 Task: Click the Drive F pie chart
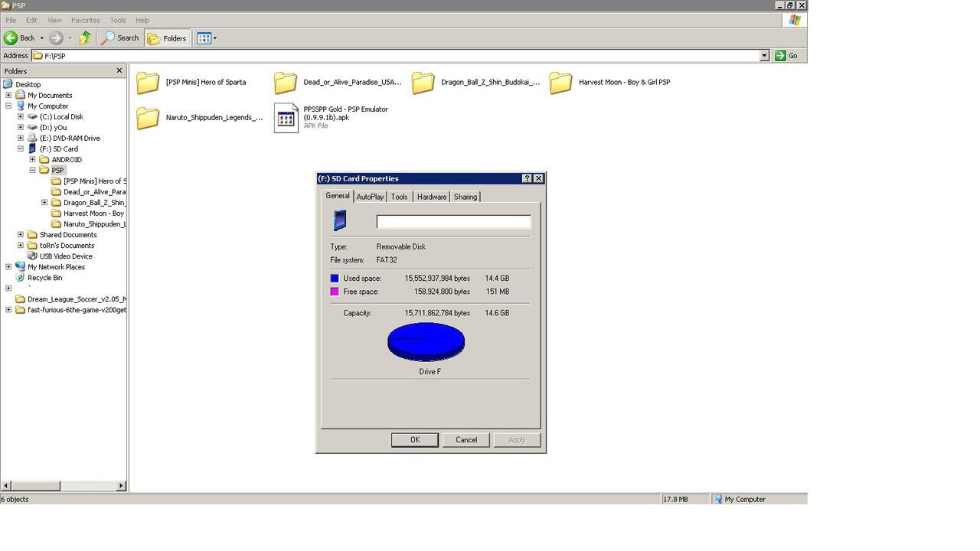pos(426,341)
